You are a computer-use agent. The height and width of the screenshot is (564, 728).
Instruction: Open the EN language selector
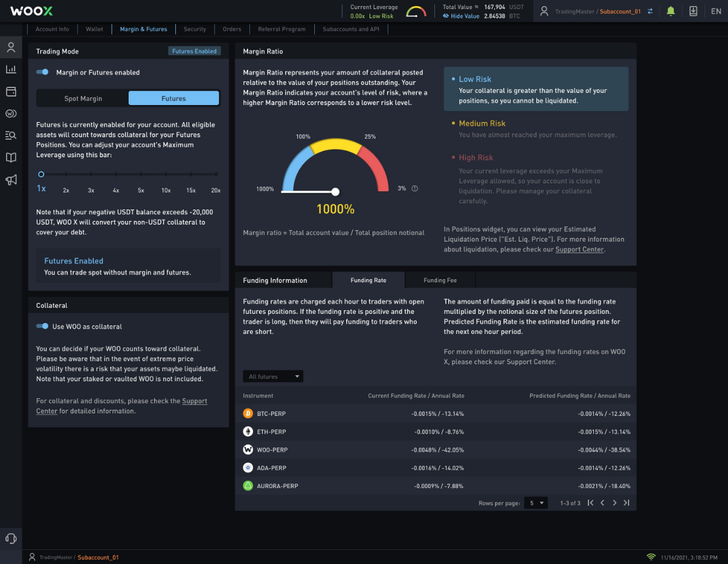pyautogui.click(x=716, y=11)
